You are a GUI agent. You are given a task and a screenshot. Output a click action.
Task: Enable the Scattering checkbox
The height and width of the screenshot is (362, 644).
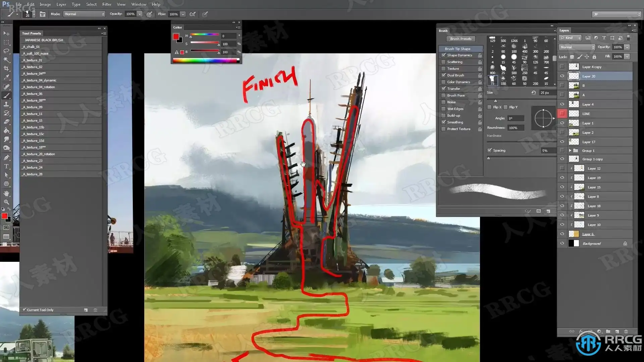pyautogui.click(x=444, y=62)
